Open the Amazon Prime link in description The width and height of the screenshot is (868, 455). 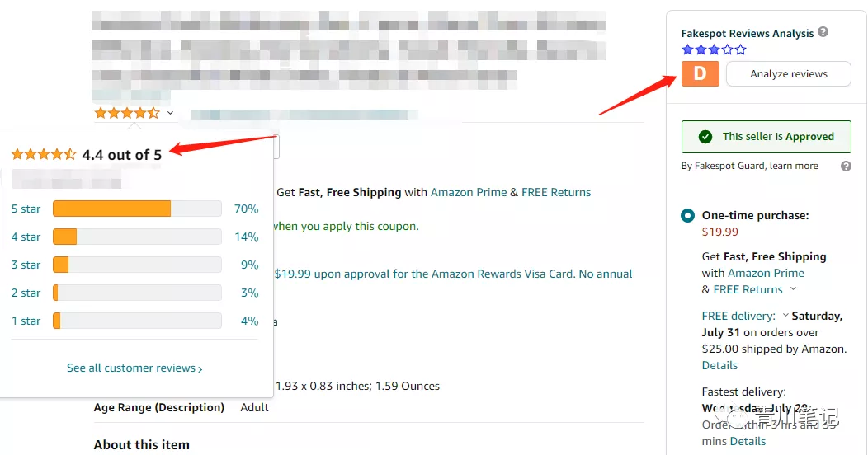(x=469, y=192)
